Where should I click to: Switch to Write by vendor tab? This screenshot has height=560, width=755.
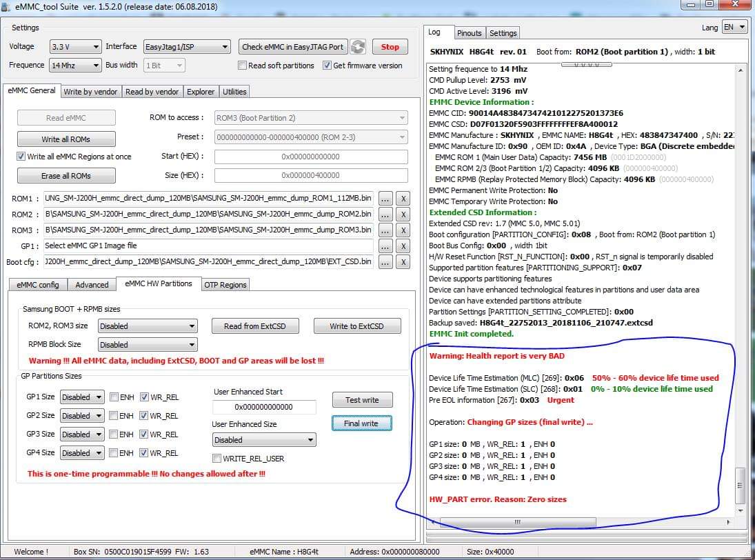point(90,92)
